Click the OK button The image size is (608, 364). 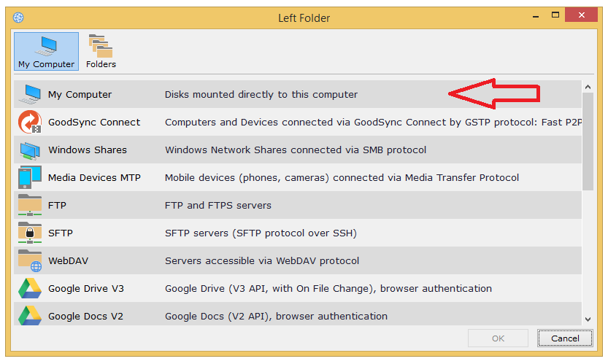coord(498,338)
